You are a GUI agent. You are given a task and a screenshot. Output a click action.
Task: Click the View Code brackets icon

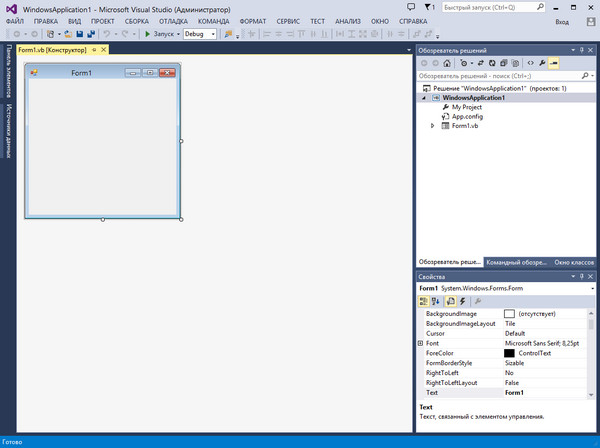pyautogui.click(x=530, y=63)
